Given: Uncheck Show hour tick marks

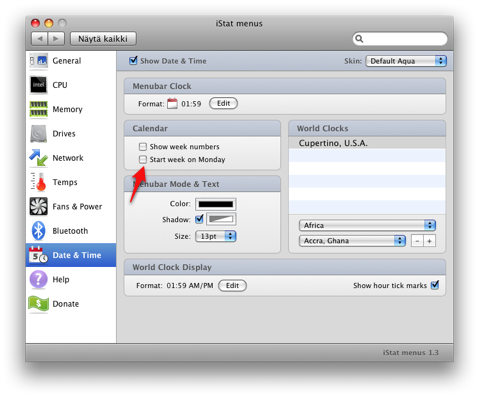Looking at the screenshot, I should point(435,285).
